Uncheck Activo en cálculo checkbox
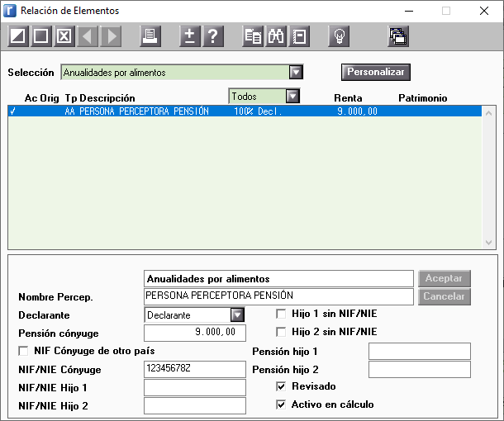The image size is (504, 421). pos(281,404)
